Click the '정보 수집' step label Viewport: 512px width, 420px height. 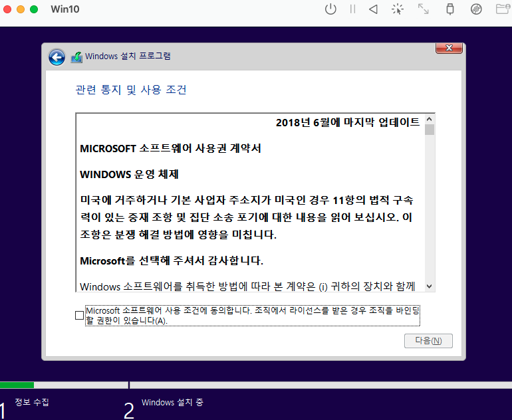pyautogui.click(x=32, y=402)
